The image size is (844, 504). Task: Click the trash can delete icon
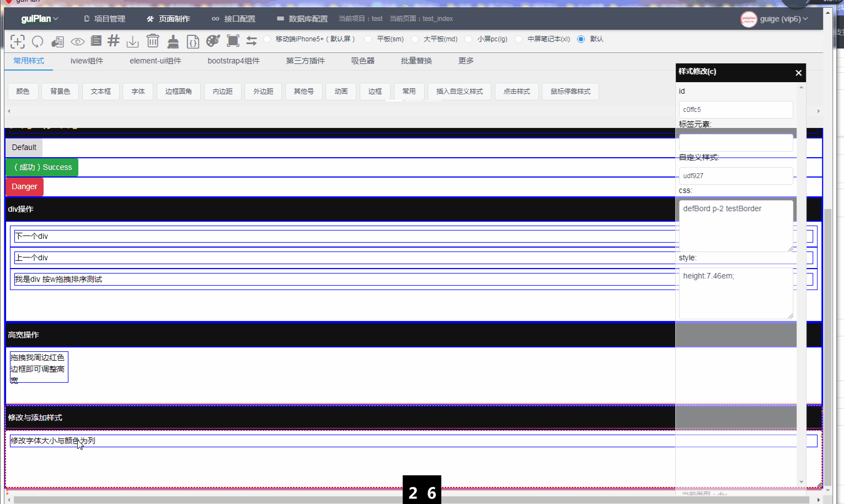153,41
